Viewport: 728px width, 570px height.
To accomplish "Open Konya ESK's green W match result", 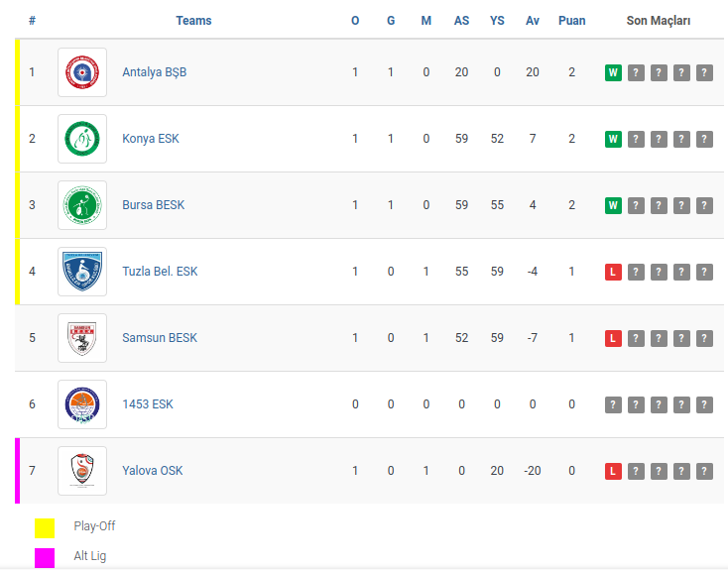I will click(613, 139).
